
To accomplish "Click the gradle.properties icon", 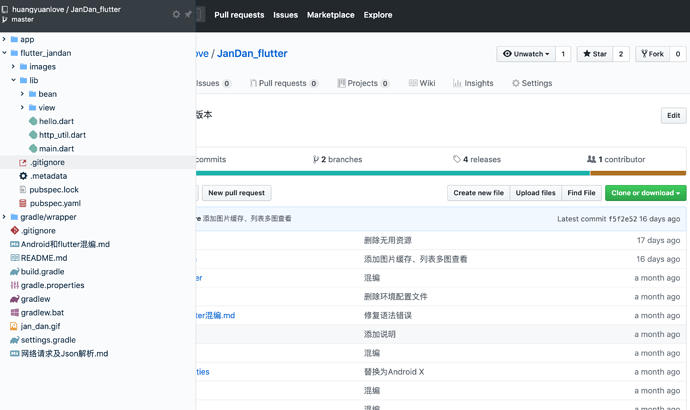I will click(15, 285).
